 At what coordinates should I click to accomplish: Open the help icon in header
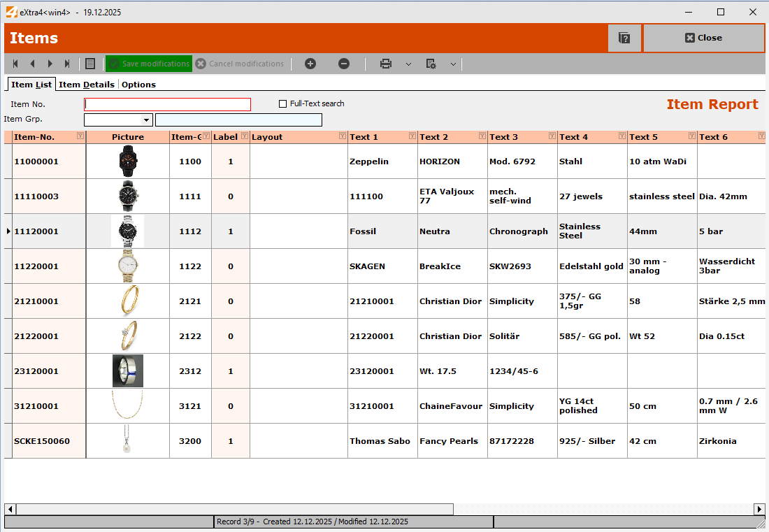[x=625, y=38]
